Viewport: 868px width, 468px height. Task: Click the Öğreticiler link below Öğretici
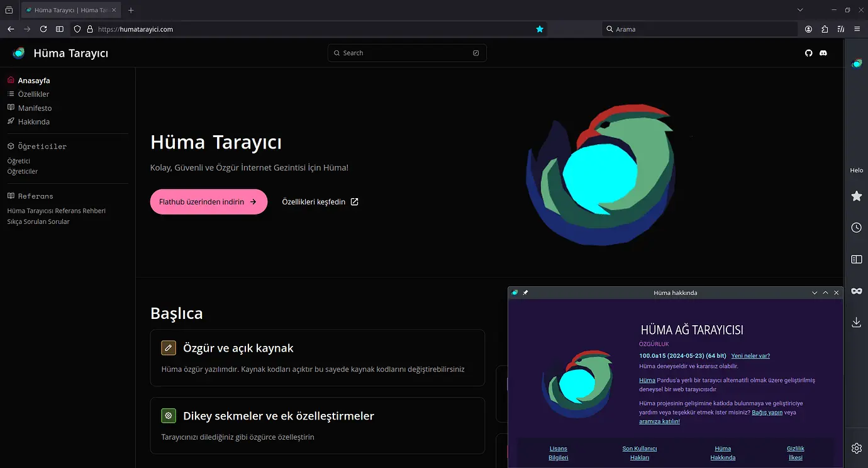pyautogui.click(x=23, y=171)
